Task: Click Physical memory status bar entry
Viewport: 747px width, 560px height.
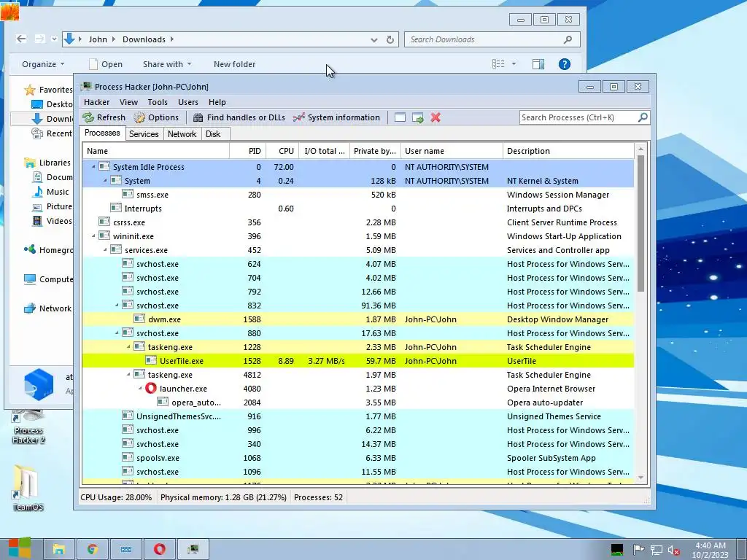Action: click(223, 497)
